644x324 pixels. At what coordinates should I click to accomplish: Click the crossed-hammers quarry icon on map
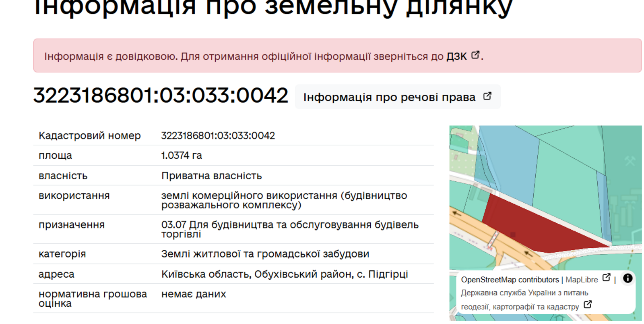(x=630, y=161)
